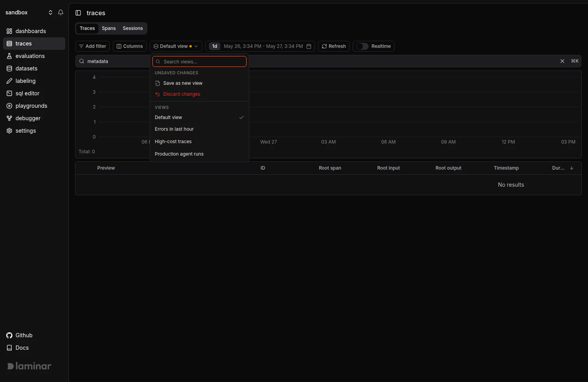Select Production agent runs view

point(199,154)
